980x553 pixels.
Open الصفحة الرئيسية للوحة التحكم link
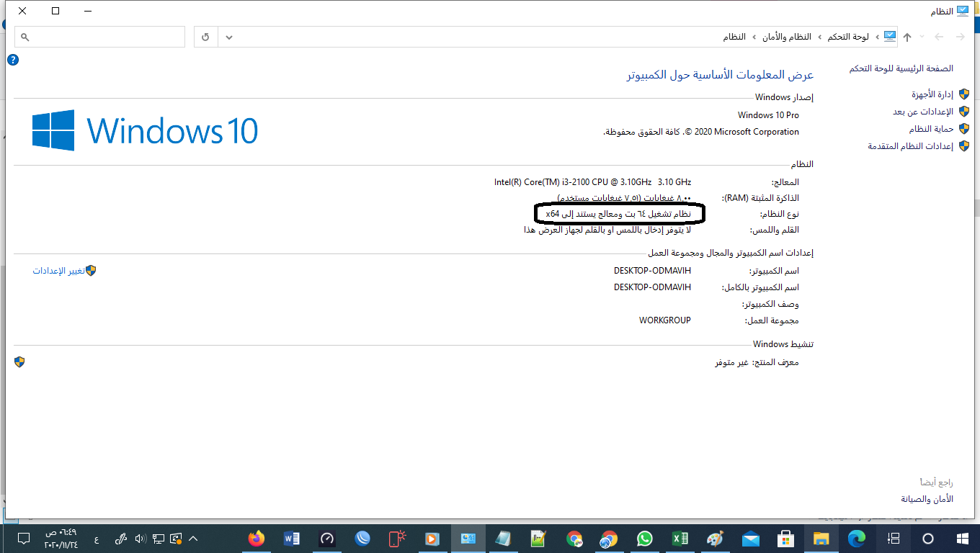[x=901, y=68]
